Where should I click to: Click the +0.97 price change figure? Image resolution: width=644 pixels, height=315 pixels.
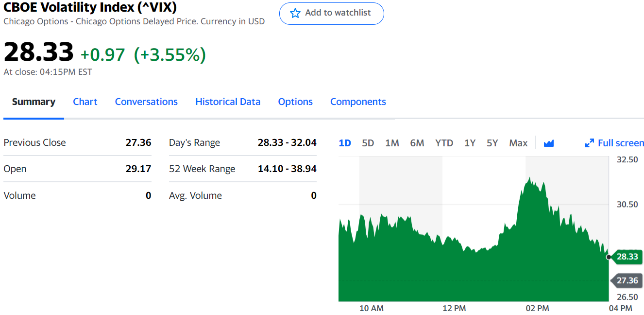point(102,55)
